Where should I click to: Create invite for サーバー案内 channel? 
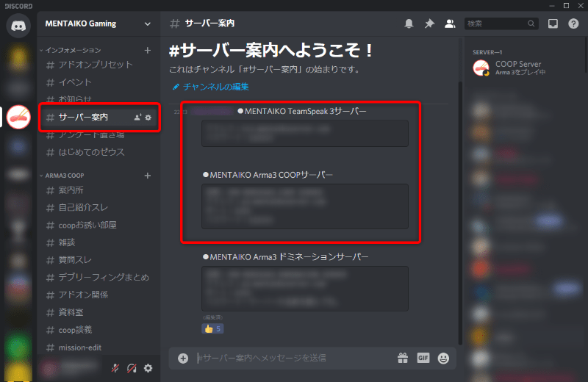coord(137,118)
